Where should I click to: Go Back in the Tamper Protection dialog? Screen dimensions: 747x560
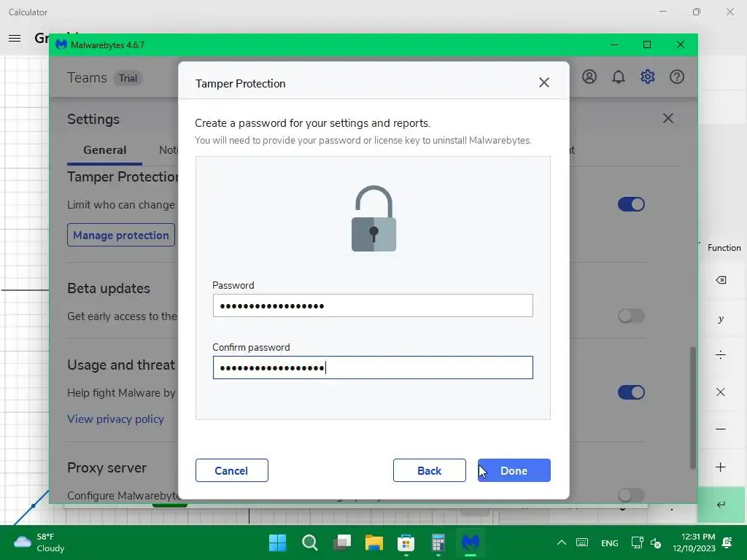429,470
